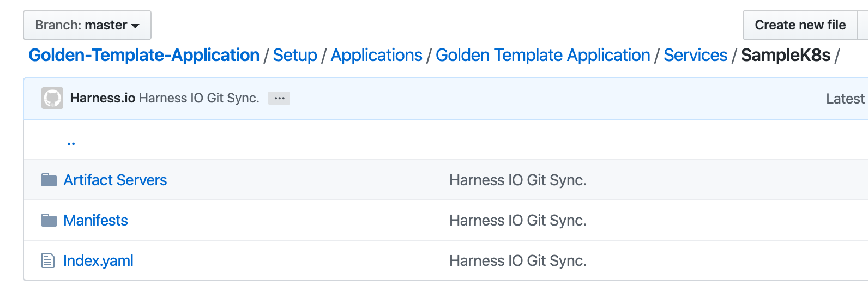Image resolution: width=868 pixels, height=304 pixels.
Task: Go to Golden-Template-Application repository root
Action: click(144, 55)
